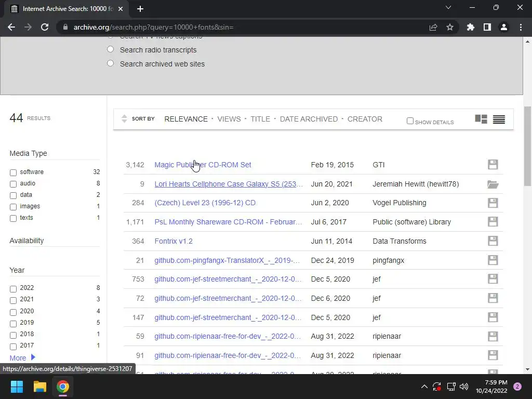
Task: Open Magic Publisher CD-ROM Set link
Action: pyautogui.click(x=203, y=165)
